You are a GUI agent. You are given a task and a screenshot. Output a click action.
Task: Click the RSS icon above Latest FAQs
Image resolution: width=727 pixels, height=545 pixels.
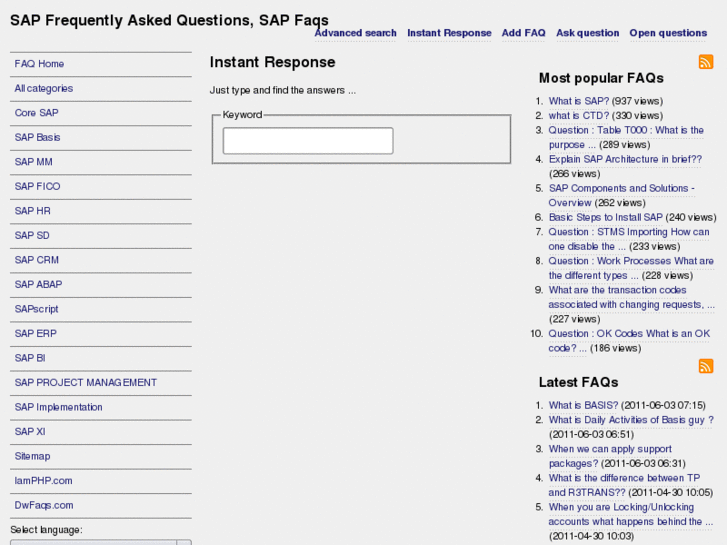coord(706,366)
